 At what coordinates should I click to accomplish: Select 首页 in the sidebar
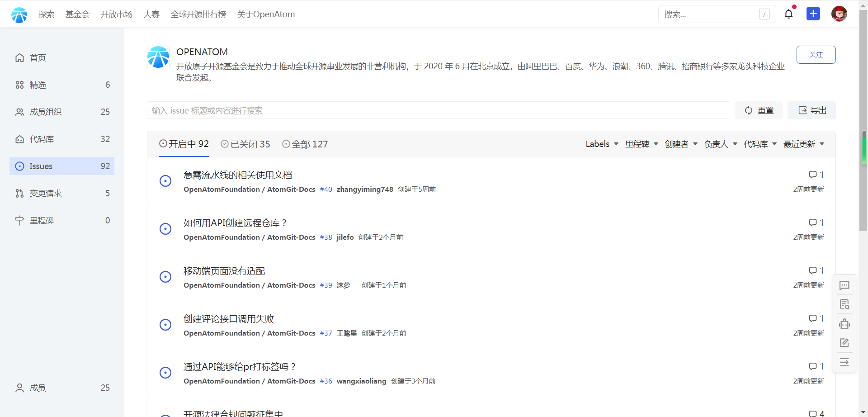coord(62,57)
